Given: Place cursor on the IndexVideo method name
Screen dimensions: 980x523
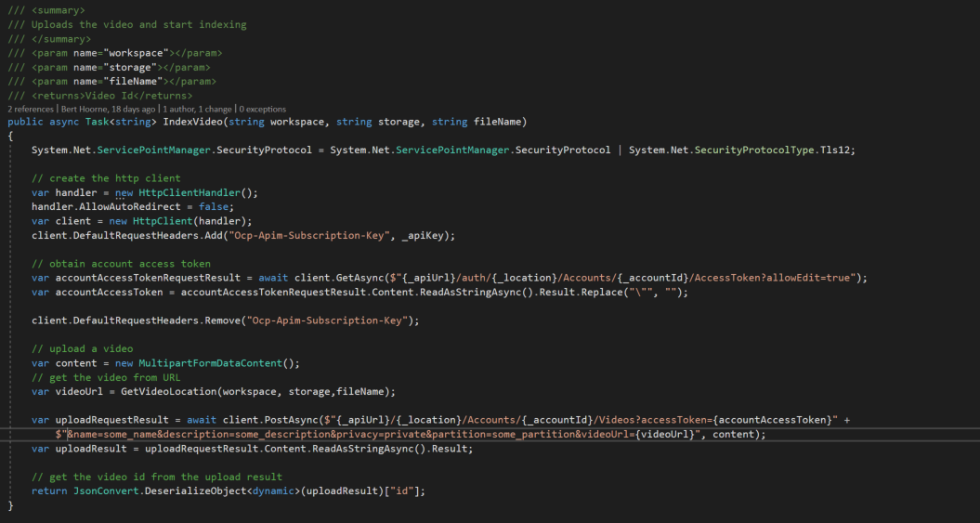Looking at the screenshot, I should pos(192,122).
